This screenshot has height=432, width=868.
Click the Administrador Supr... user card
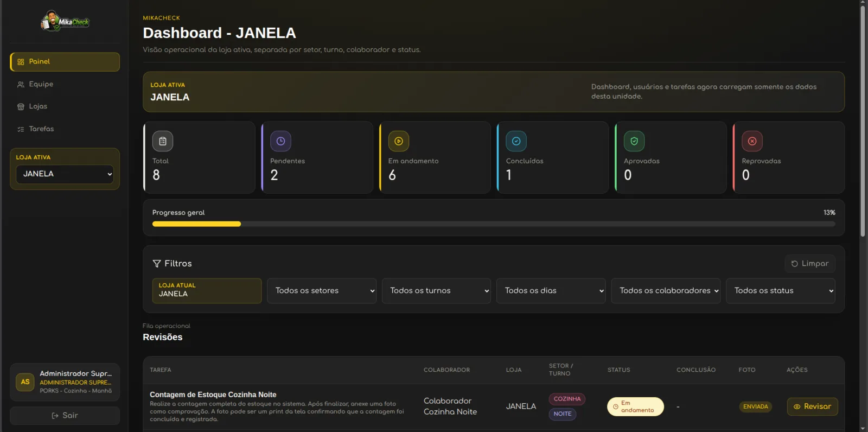pos(65,382)
